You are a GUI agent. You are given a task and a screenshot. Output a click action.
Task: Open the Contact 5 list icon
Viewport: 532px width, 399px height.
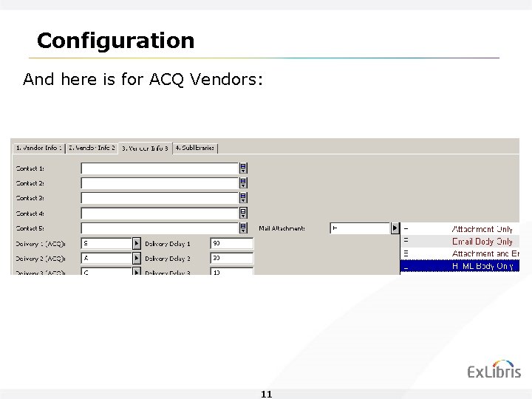tap(243, 228)
